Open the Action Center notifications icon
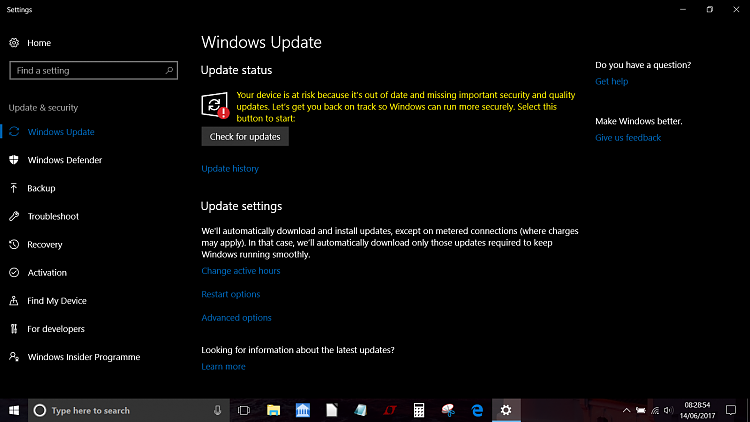The width and height of the screenshot is (750, 422). pyautogui.click(x=731, y=411)
